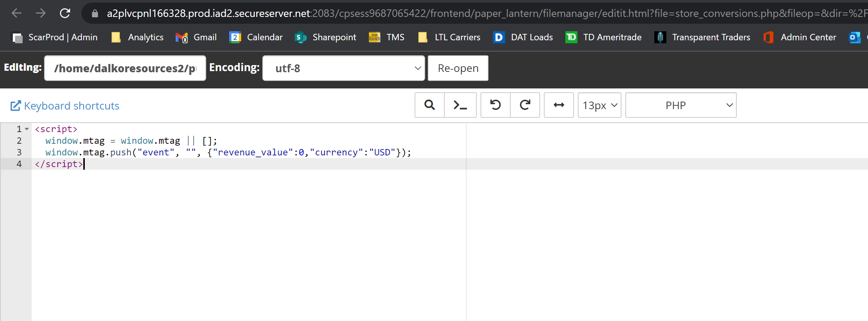The image size is (868, 321).
Task: Open the Analytics bookmark folder
Action: tap(138, 37)
